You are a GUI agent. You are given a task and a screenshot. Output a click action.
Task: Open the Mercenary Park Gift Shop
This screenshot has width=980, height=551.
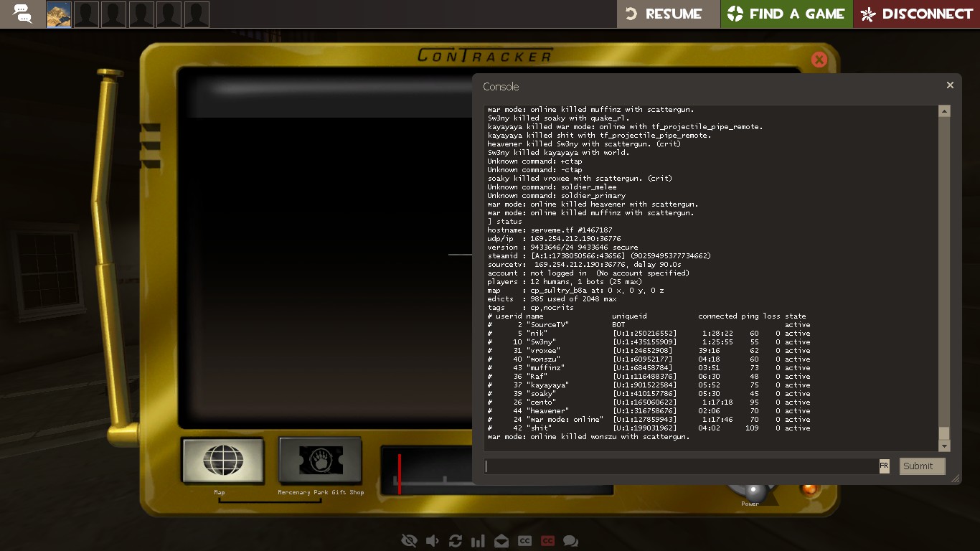point(320,461)
